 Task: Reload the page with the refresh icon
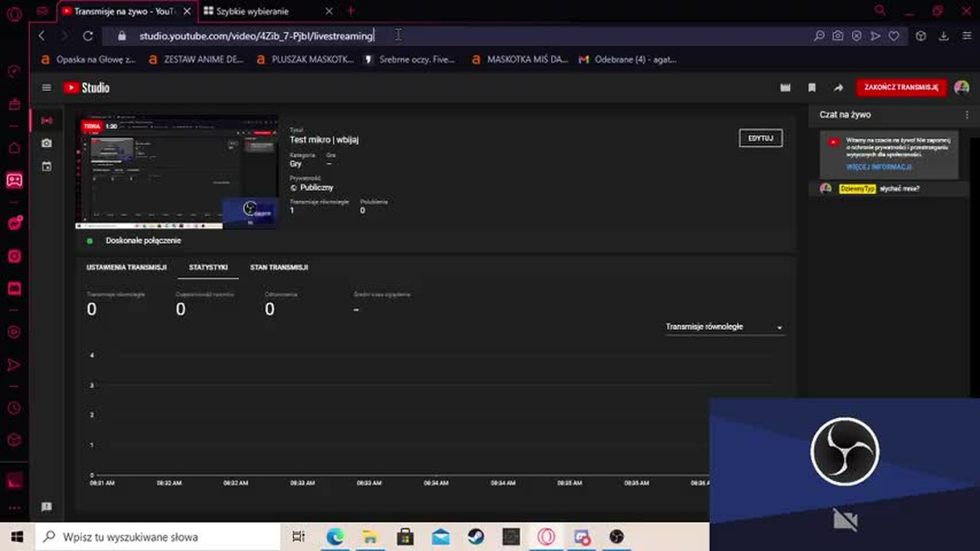[88, 36]
